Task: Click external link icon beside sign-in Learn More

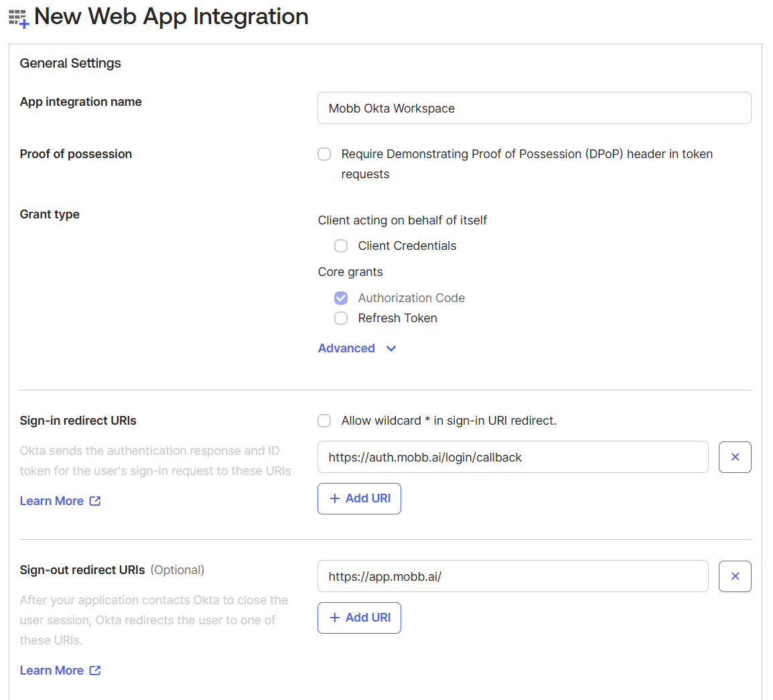Action: click(x=95, y=501)
